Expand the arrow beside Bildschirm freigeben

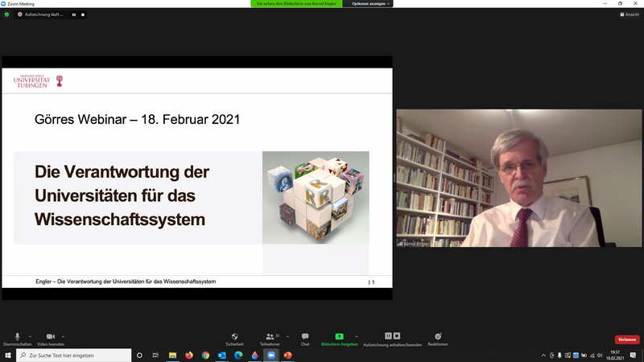click(x=357, y=335)
